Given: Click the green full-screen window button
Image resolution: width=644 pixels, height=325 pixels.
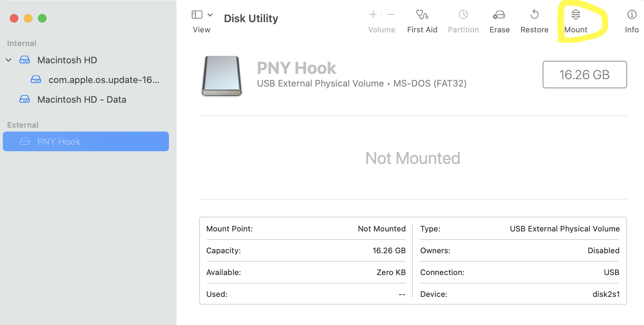Looking at the screenshot, I should coord(42,18).
